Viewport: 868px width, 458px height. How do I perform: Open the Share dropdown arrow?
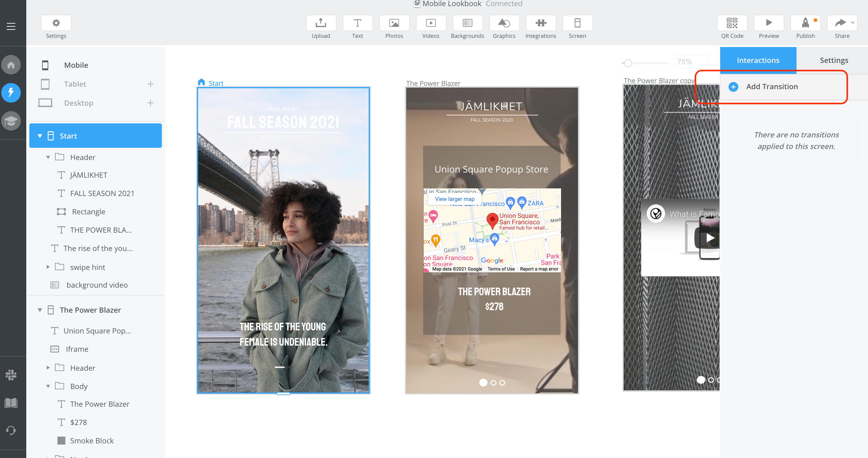(852, 23)
